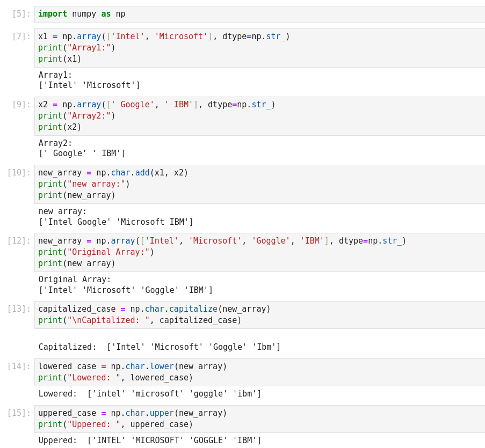485x448 pixels.
Task: Click the code cell defining x2 array
Action: (258, 116)
